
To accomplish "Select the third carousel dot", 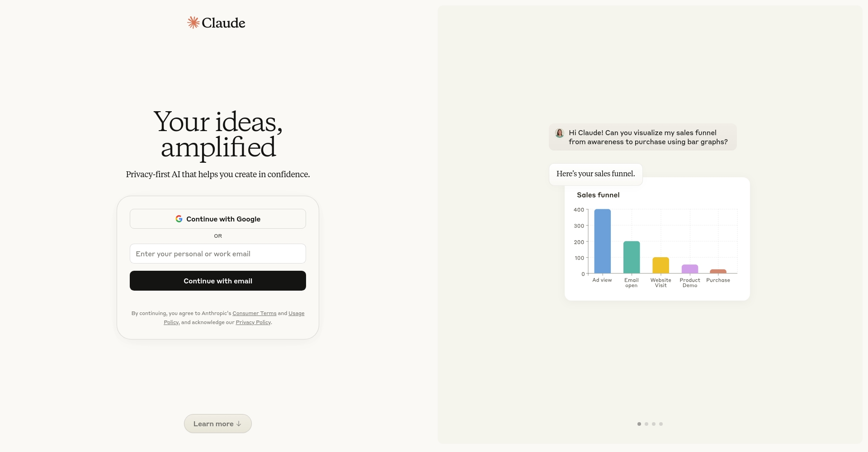I will [x=654, y=424].
